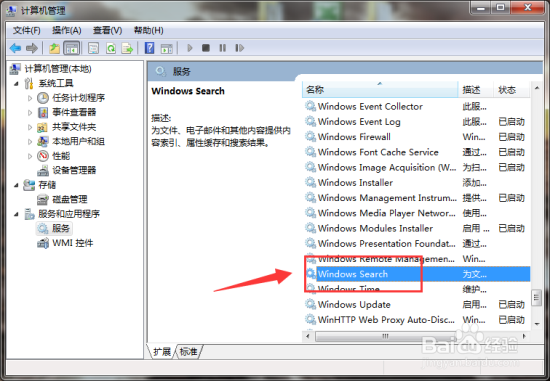Select the Windows Font Cache Service row
This screenshot has width=550, height=381.
tap(417, 152)
